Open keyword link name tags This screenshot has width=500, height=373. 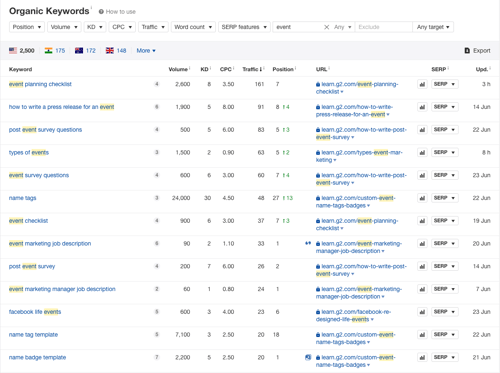22,198
